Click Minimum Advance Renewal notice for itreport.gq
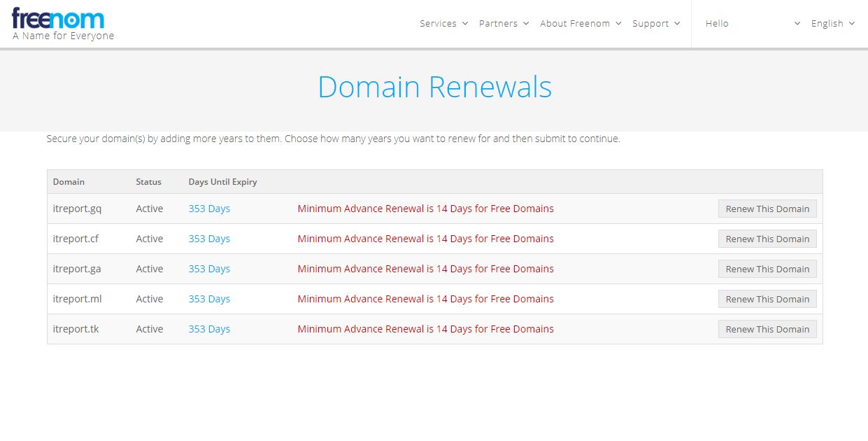The image size is (868, 441). coord(425,209)
